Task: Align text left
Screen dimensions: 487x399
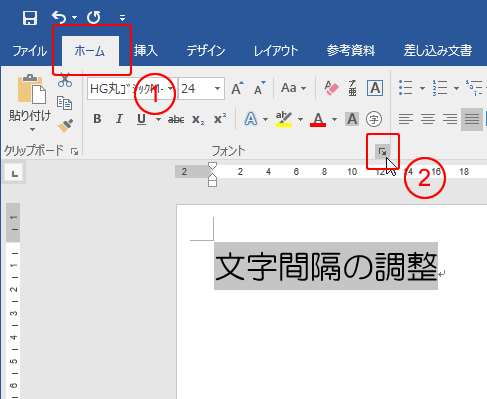Action: click(406, 119)
